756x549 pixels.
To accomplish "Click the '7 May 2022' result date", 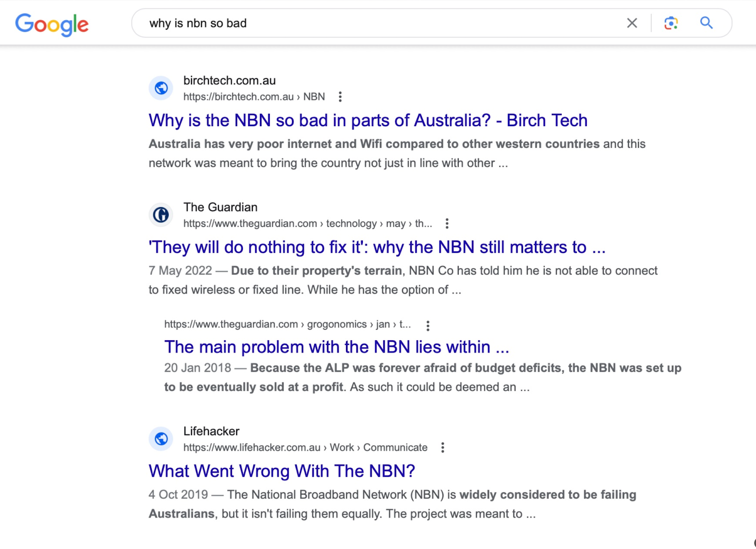I will coord(180,271).
